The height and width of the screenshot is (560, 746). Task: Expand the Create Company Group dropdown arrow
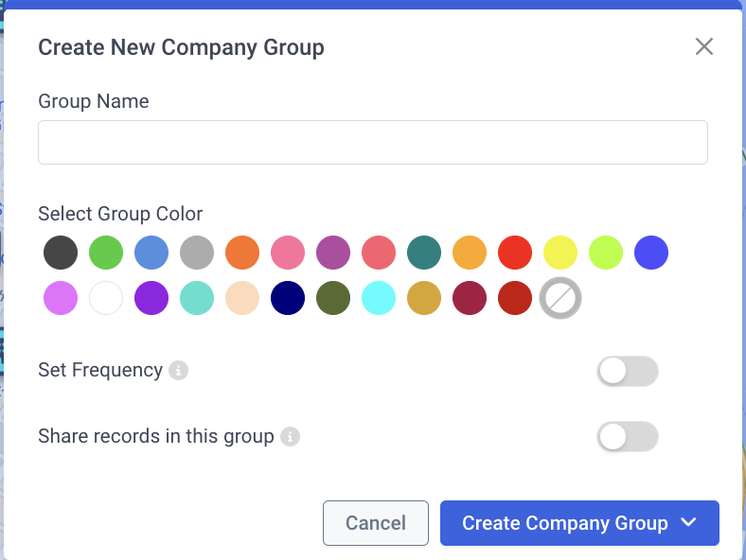click(688, 522)
